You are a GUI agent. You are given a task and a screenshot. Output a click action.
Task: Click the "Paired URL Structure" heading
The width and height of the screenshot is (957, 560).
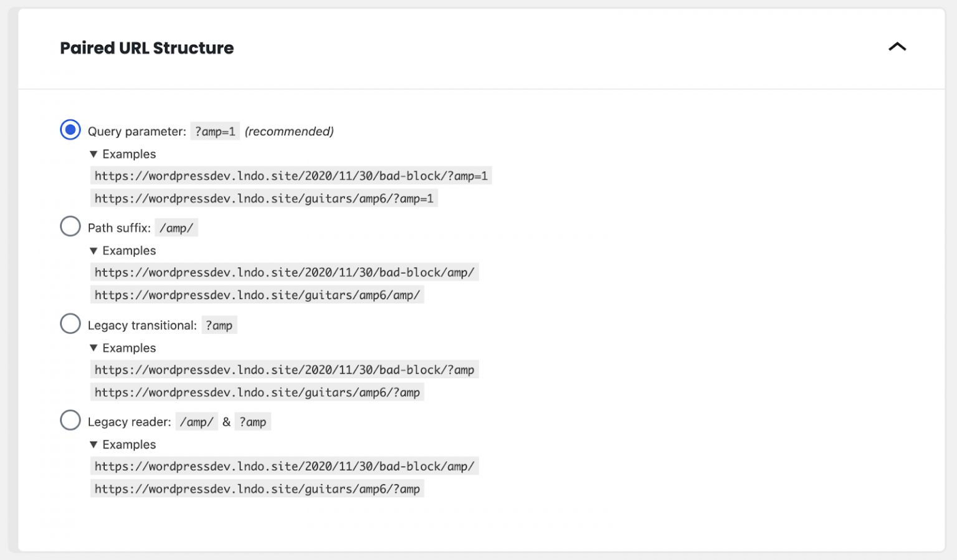click(146, 47)
